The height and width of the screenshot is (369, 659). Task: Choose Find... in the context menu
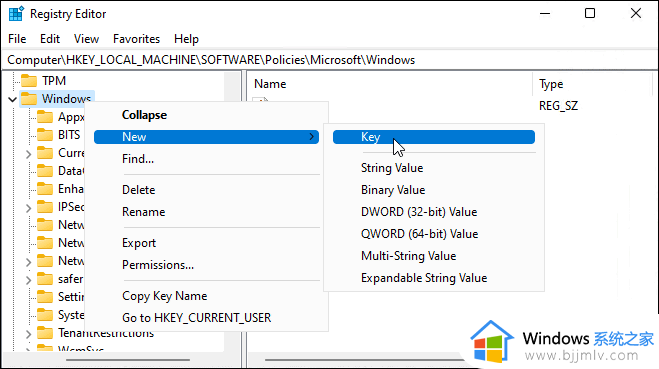(x=206, y=159)
